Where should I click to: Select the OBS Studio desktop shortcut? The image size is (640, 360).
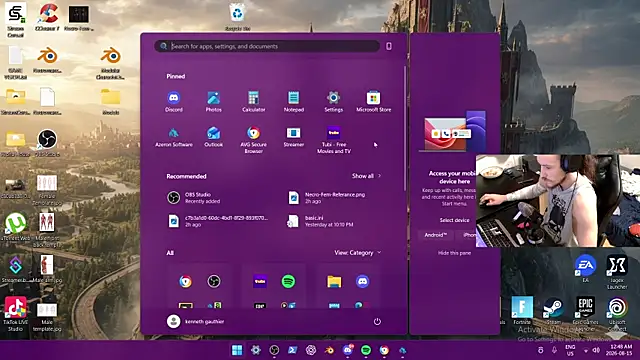[47, 143]
